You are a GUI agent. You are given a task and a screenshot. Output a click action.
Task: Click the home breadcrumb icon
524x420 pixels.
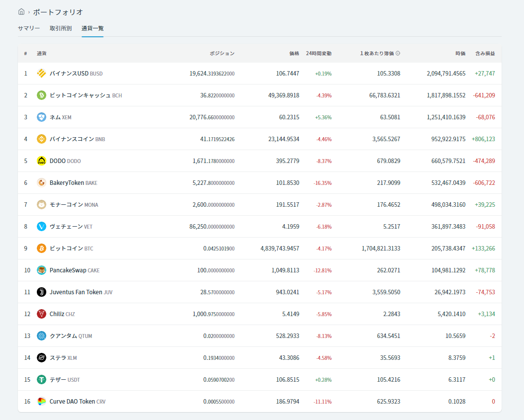21,12
